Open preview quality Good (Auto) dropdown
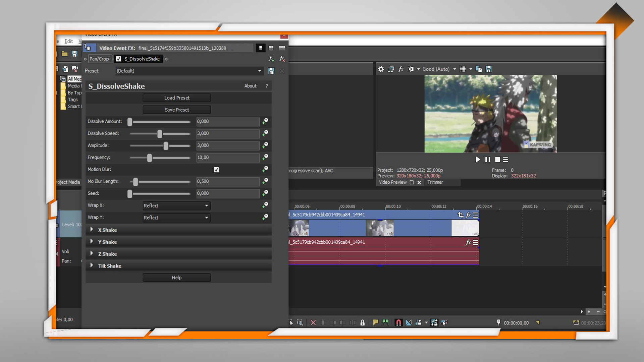 [x=439, y=69]
